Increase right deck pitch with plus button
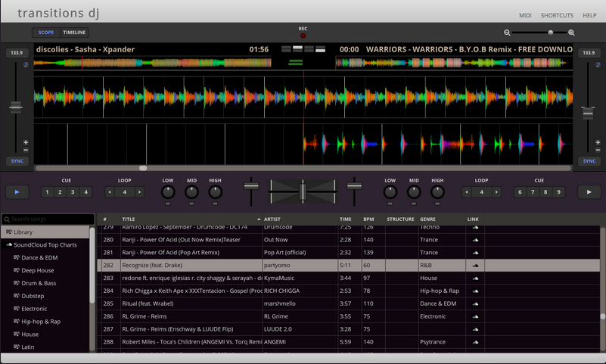The height and width of the screenshot is (364, 606). (x=598, y=142)
